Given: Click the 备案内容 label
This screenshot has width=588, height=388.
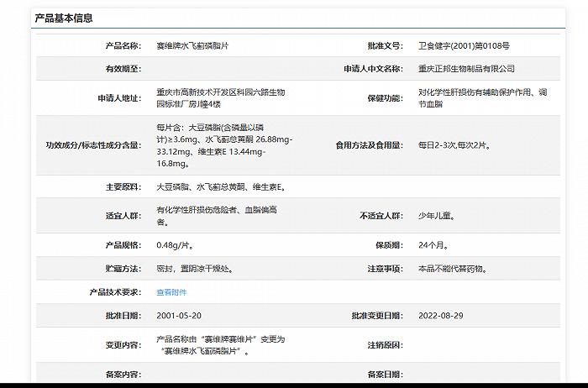Looking at the screenshot, I should pos(123,374).
